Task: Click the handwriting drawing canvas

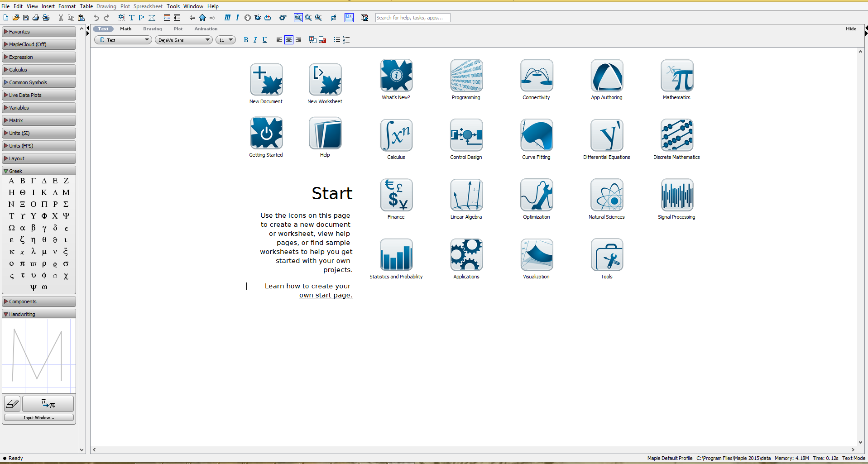Action: [39, 355]
